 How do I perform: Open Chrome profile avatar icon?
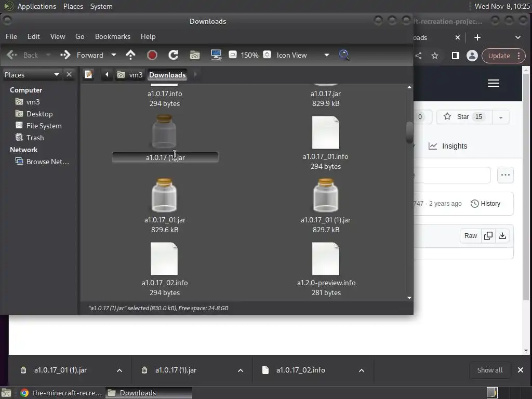click(472, 56)
